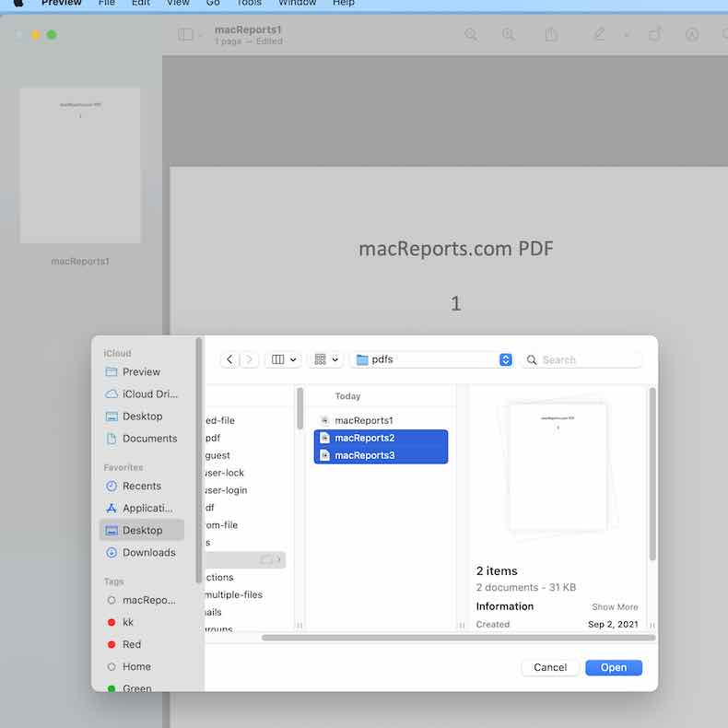Open the Go menu

213,3
